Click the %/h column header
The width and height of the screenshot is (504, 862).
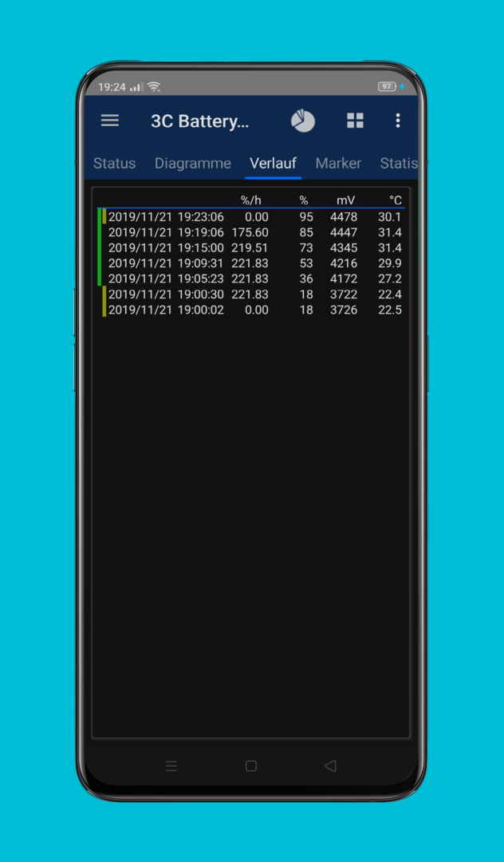coord(251,200)
